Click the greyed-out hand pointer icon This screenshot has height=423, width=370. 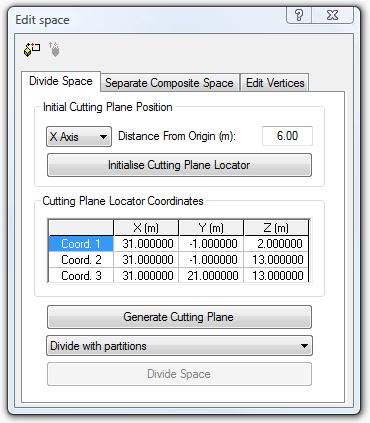54,49
